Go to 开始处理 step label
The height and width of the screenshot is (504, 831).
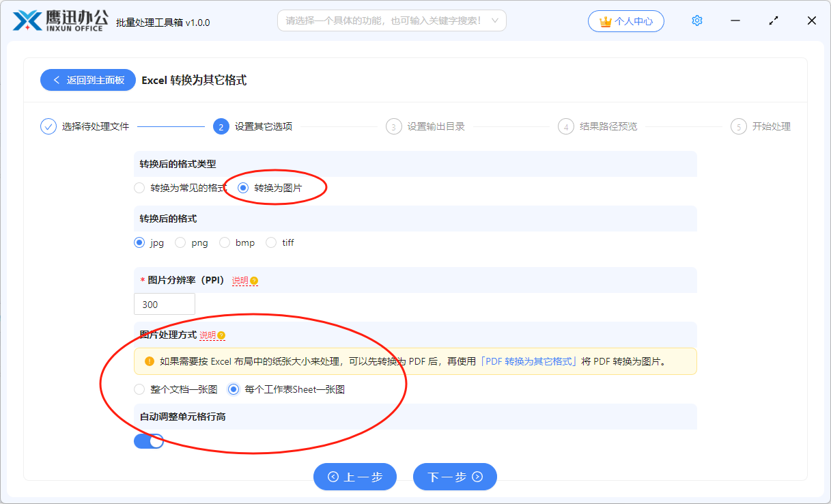(772, 126)
